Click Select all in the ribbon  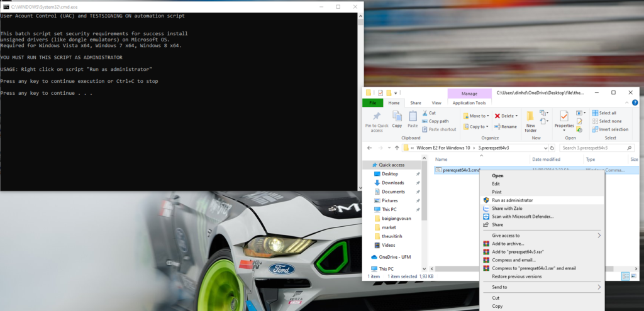(604, 113)
